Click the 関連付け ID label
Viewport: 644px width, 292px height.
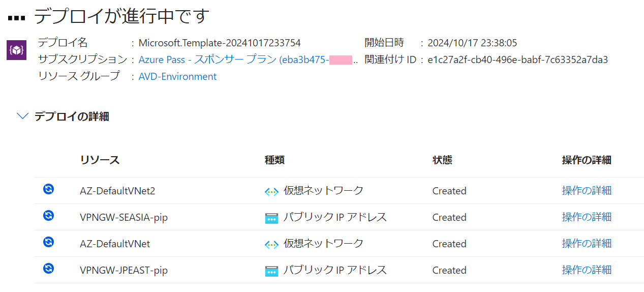pos(390,60)
